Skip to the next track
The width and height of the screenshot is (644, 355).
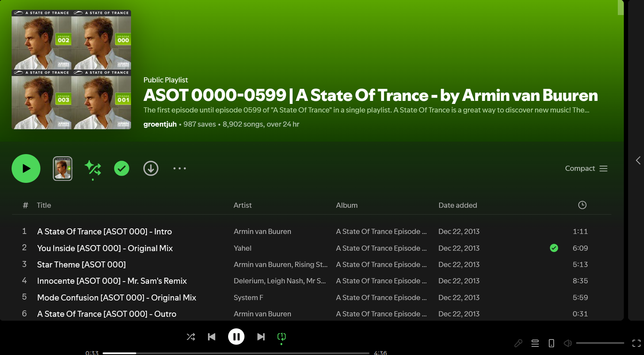point(261,337)
